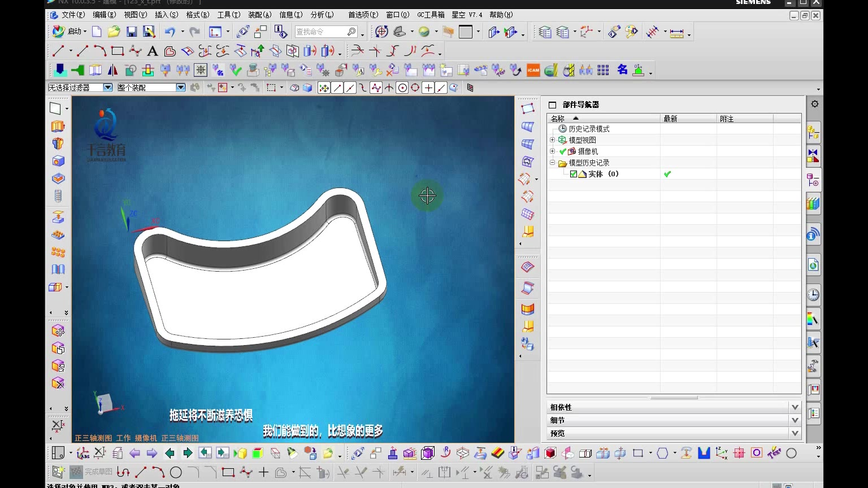Toggle the 实体 (0) checkbox in model history
The image size is (868, 488).
[x=574, y=174]
